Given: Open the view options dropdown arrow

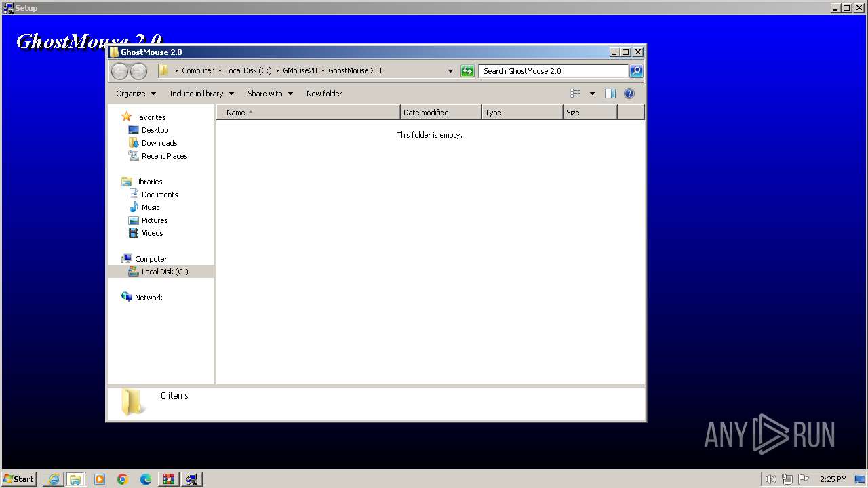Looking at the screenshot, I should click(x=592, y=94).
